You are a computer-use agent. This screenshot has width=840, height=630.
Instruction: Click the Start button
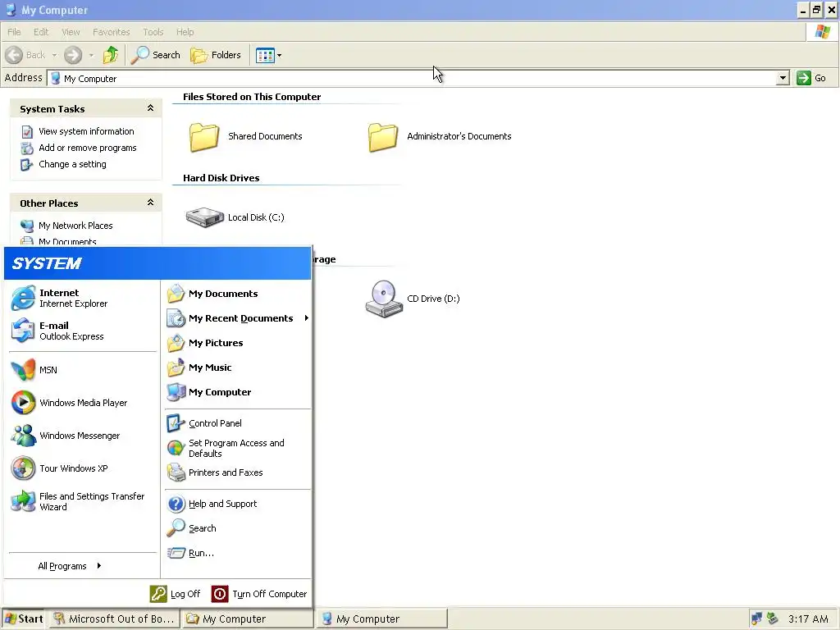[24, 619]
